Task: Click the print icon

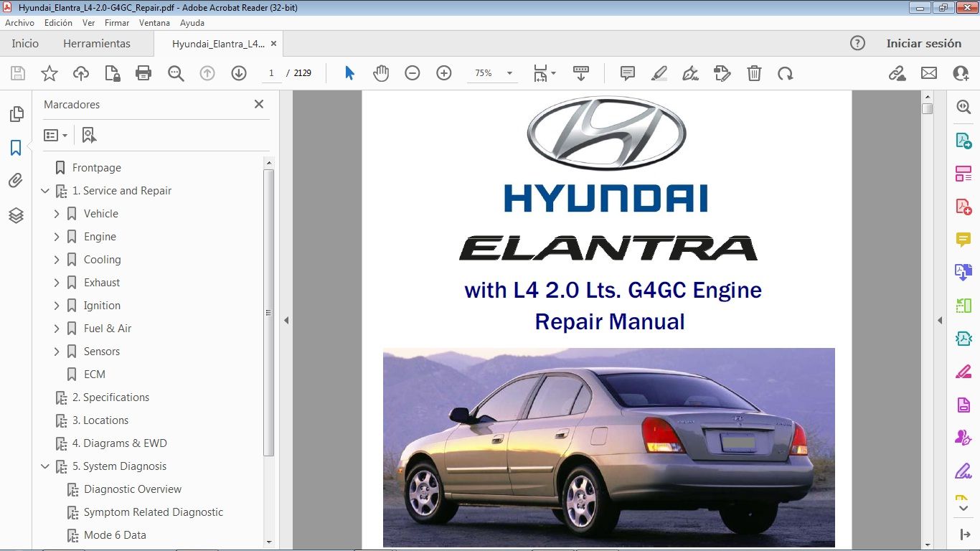Action: coord(143,73)
